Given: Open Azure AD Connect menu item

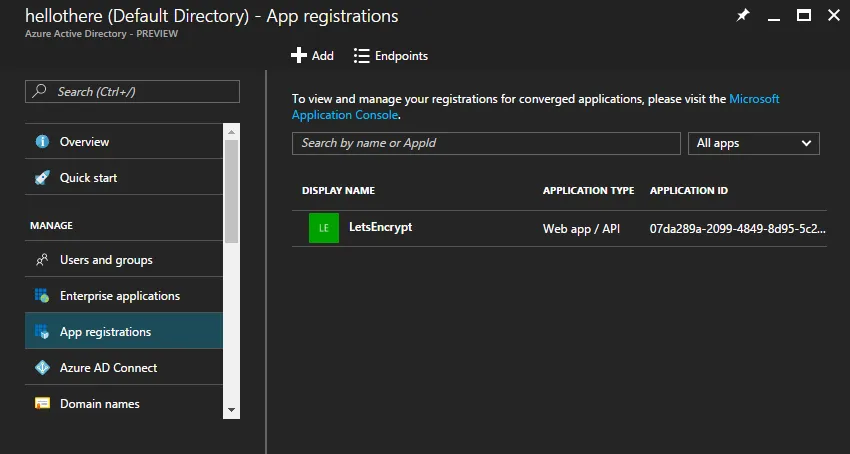Looking at the screenshot, I should coord(124,367).
